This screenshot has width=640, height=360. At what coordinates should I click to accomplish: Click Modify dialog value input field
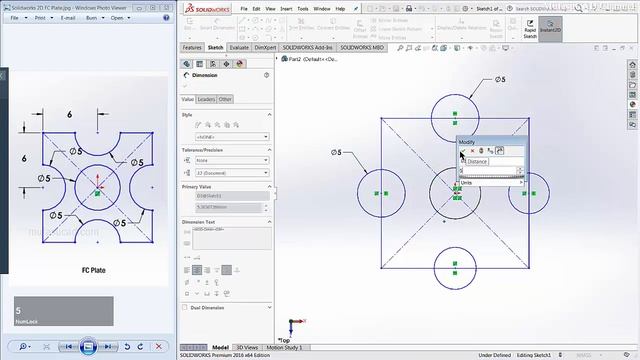pyautogui.click(x=488, y=171)
